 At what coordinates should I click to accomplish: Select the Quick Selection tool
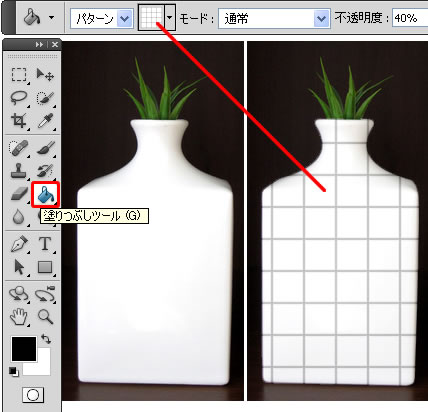[x=45, y=98]
